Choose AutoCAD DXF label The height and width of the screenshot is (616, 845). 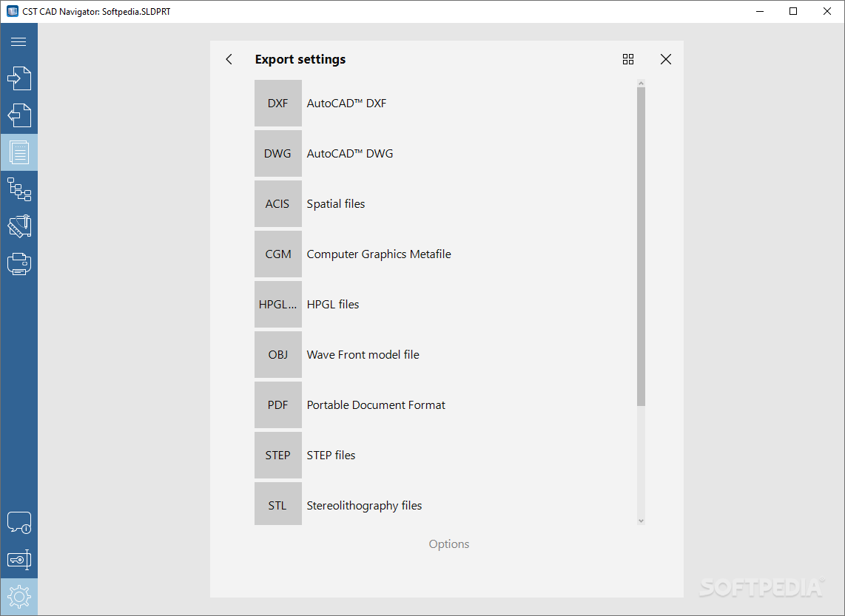(x=346, y=104)
